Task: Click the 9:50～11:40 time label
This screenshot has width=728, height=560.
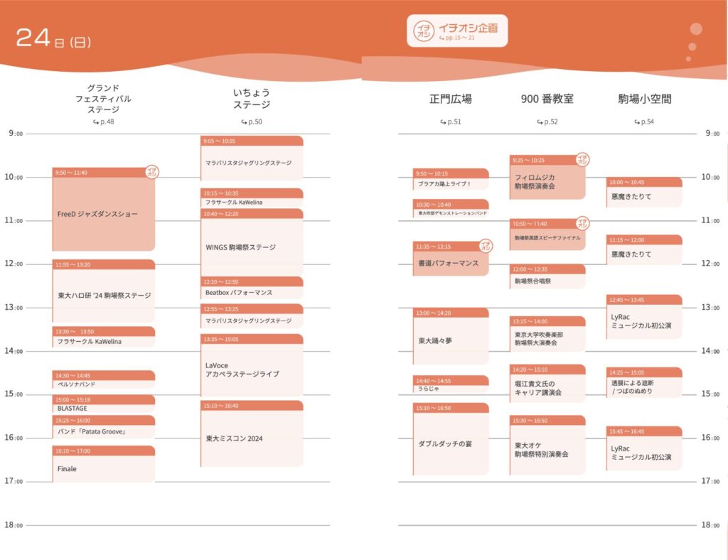Action: 71,173
